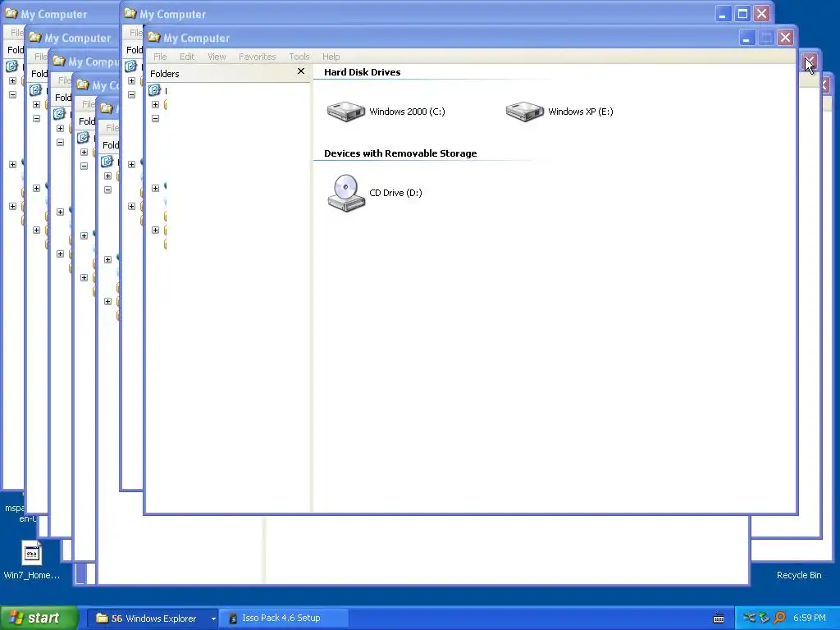Open the Tools menu in the front window

click(299, 57)
